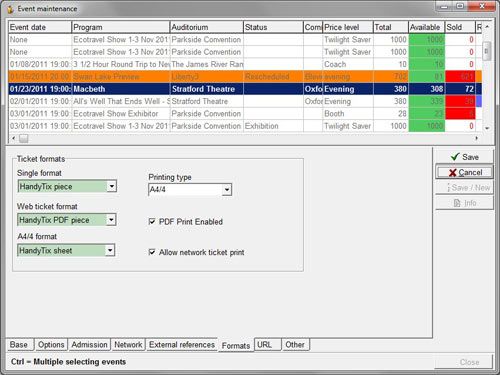Click the Booth price level cell
500x375 pixels.
[348, 114]
